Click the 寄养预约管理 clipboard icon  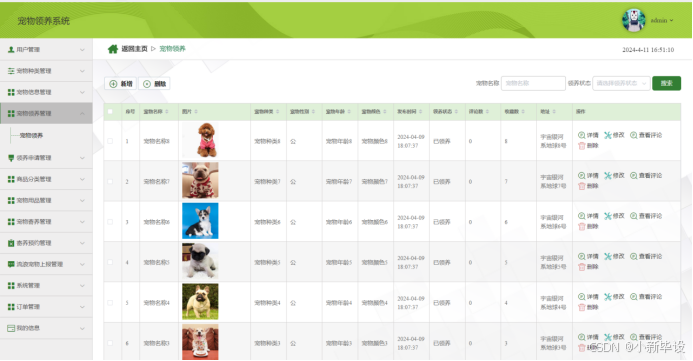coord(11,243)
